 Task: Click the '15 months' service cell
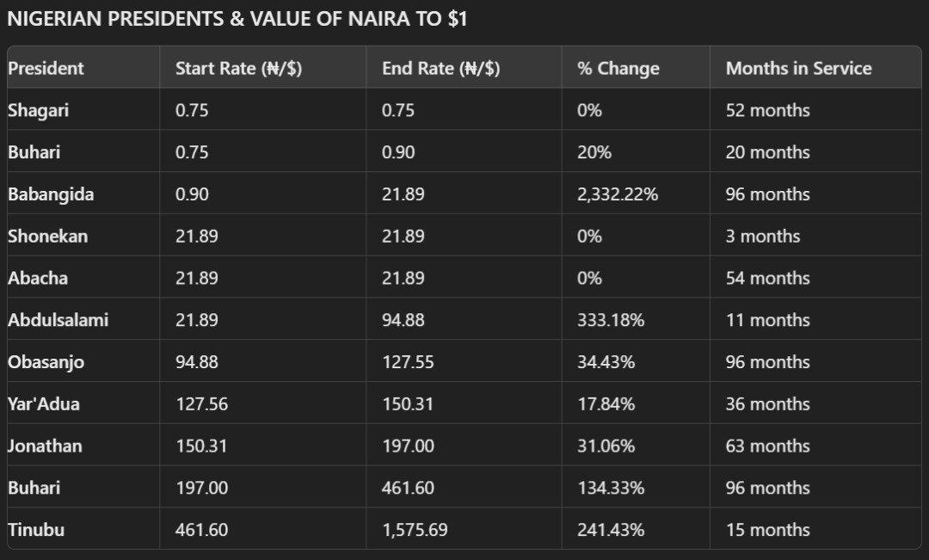point(767,530)
